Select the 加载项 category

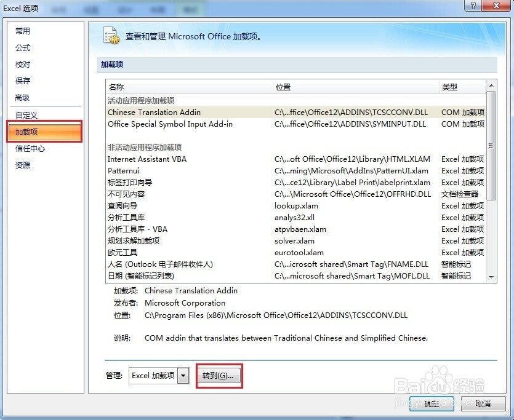click(x=44, y=132)
